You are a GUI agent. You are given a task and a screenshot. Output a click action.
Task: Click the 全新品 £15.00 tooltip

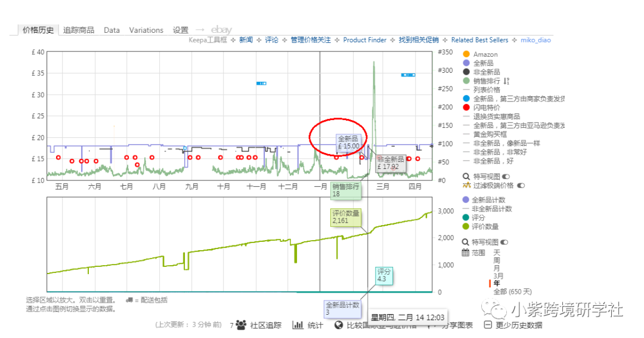coord(348,142)
